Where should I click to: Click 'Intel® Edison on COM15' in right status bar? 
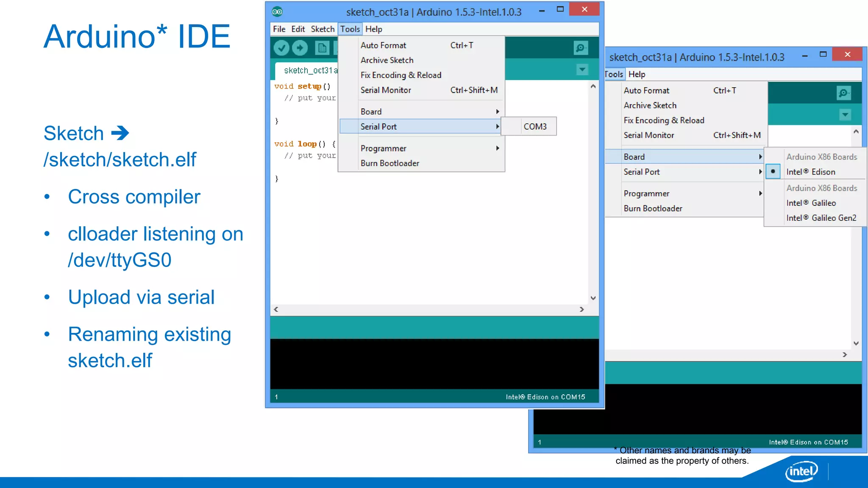coord(809,442)
